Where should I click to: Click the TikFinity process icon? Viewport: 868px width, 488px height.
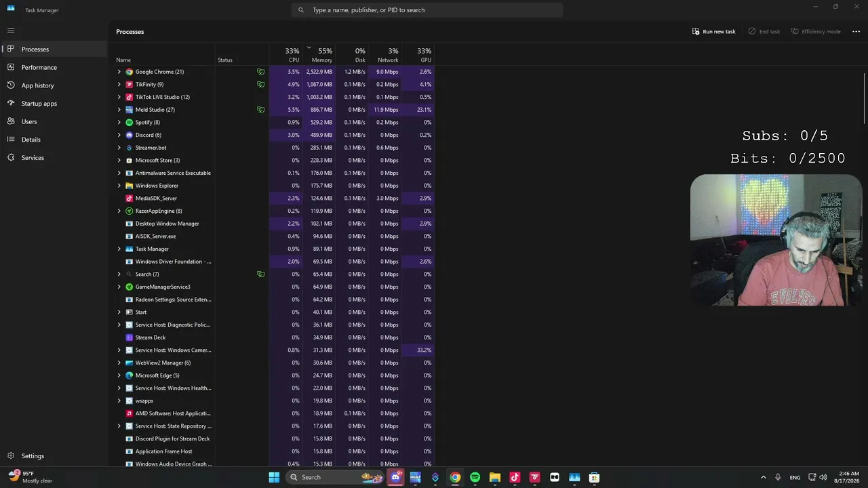tap(129, 85)
